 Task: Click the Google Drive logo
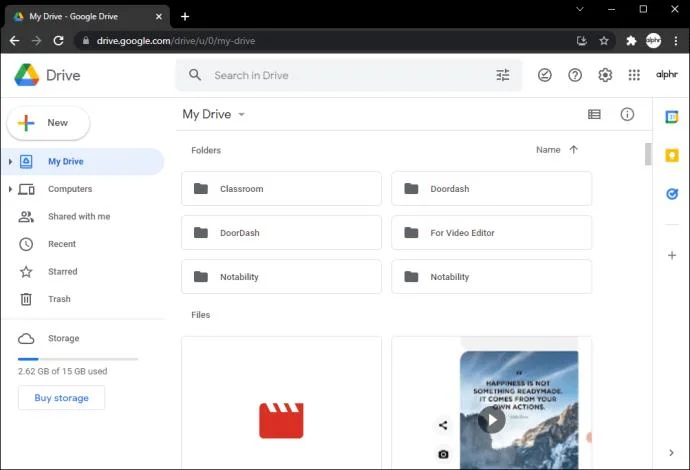27,75
